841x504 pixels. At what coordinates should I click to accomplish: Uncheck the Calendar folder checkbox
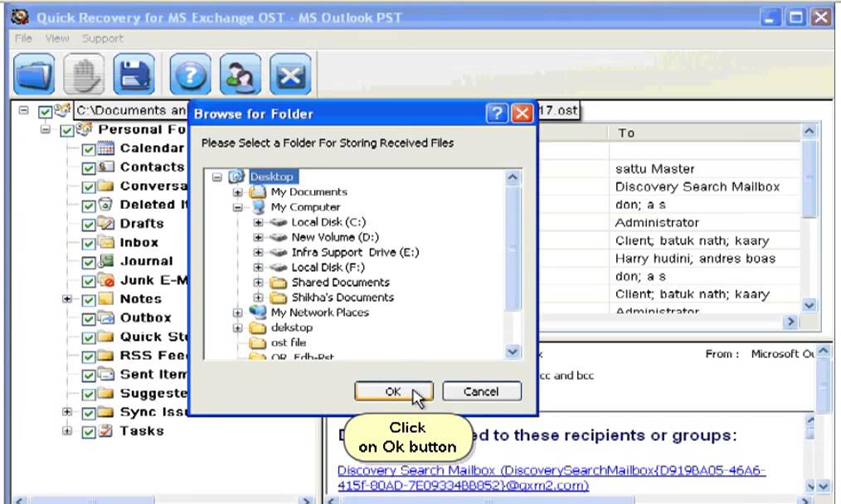pyautogui.click(x=89, y=149)
